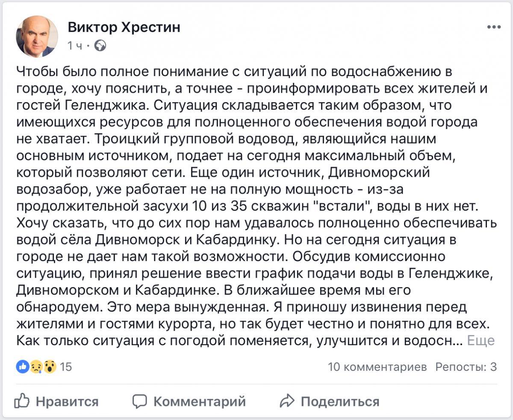Open Виктор Хрестин's profile photo

coord(37,36)
